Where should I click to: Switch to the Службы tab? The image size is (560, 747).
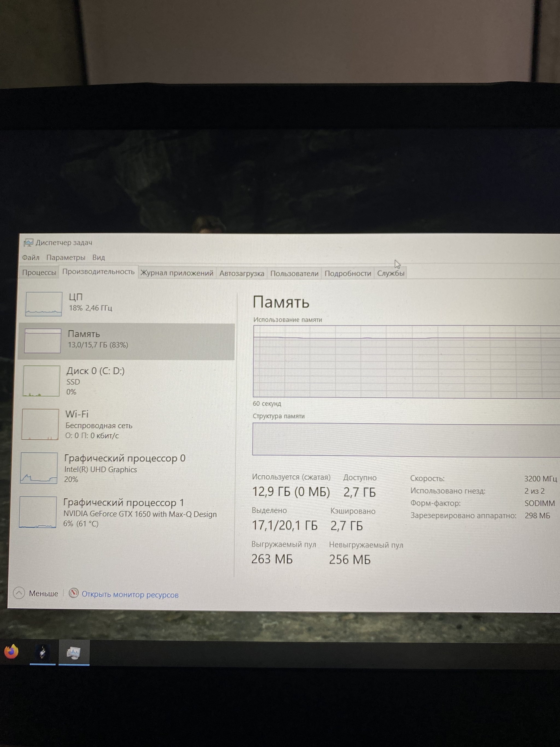pyautogui.click(x=390, y=273)
